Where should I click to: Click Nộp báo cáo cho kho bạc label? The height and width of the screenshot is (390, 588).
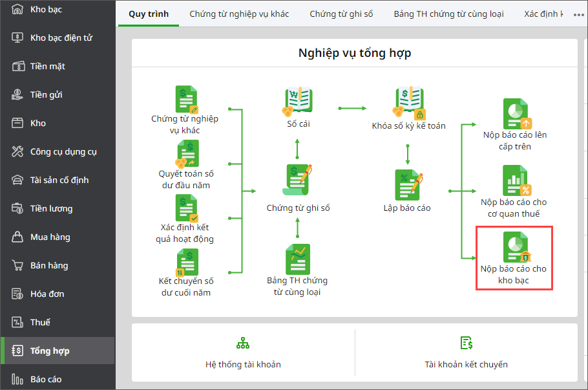click(514, 274)
